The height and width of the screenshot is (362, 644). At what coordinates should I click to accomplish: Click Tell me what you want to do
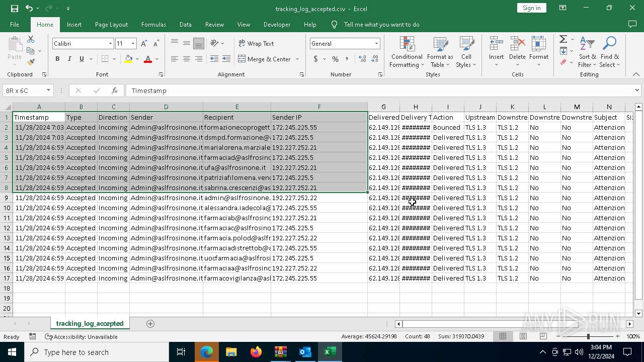(x=381, y=25)
